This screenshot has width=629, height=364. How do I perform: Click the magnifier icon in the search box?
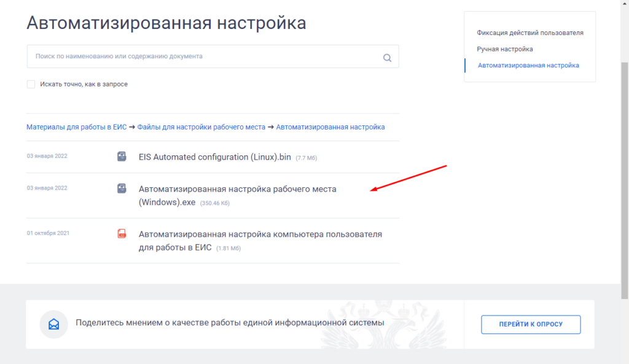(387, 58)
